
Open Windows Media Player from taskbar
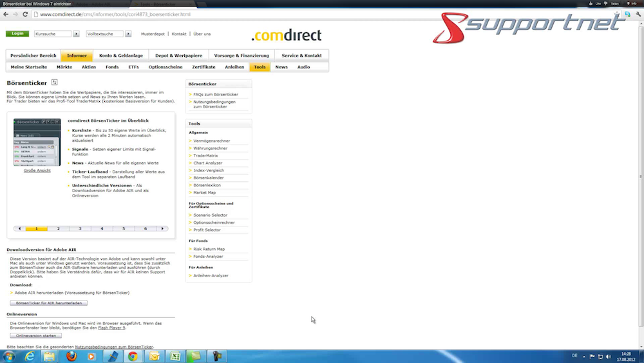(91, 356)
